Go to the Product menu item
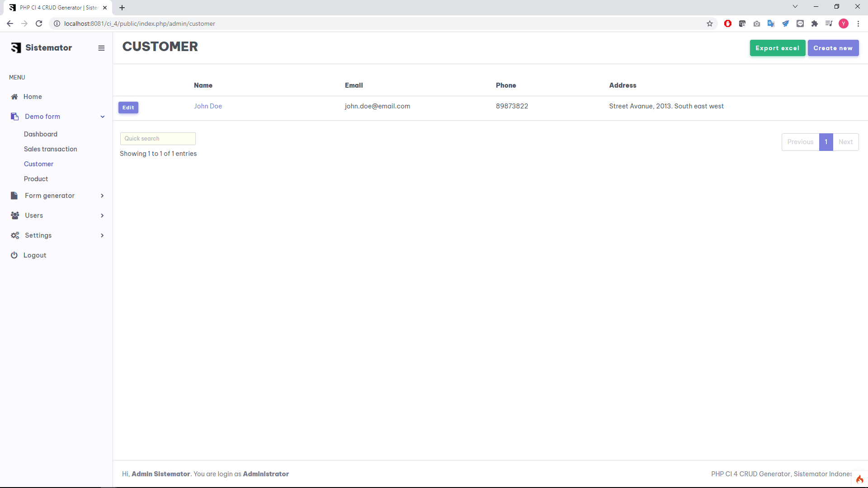The width and height of the screenshot is (868, 488). pos(36,179)
